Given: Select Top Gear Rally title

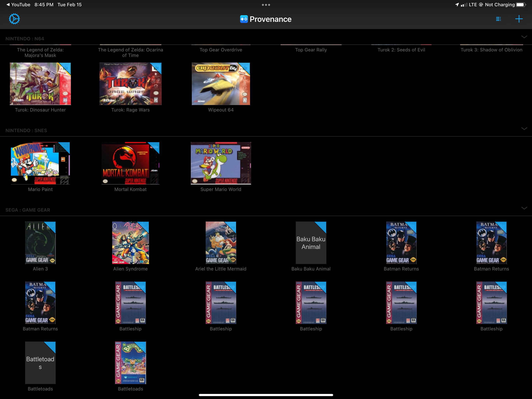Looking at the screenshot, I should [x=311, y=50].
